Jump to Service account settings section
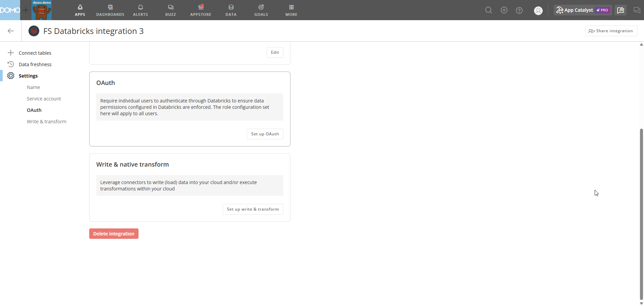Image resolution: width=644 pixels, height=306 pixels. 44,99
